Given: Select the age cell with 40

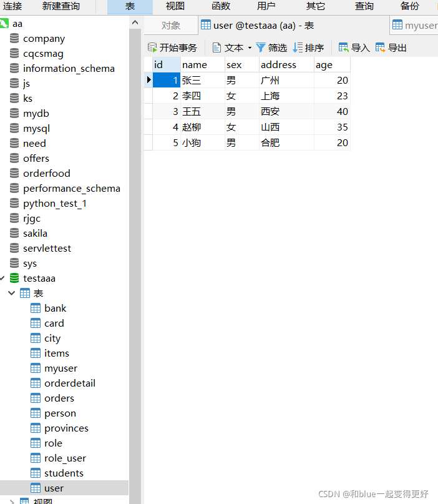Looking at the screenshot, I should point(332,112).
